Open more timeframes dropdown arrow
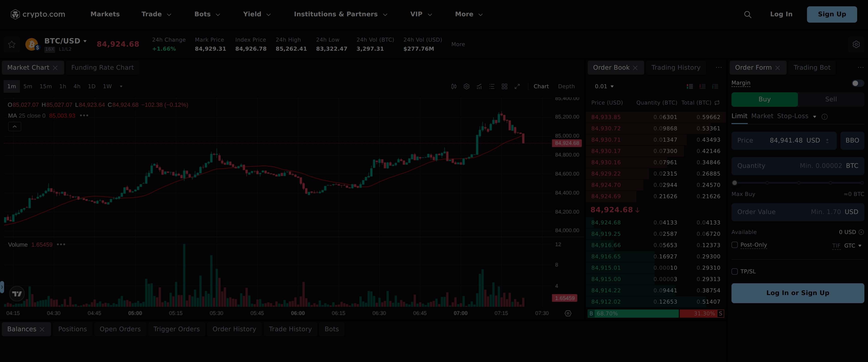Viewport: 868px width, 362px height. [x=121, y=86]
